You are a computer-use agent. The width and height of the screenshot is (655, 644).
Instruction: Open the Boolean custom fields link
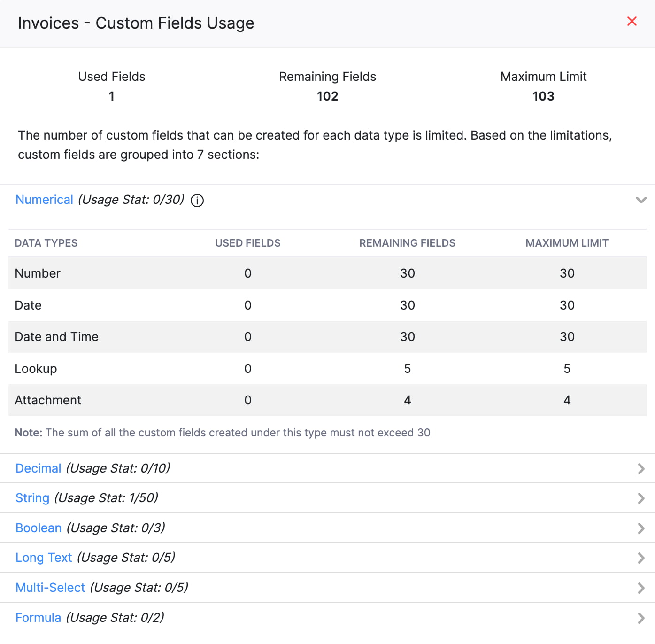(38, 528)
